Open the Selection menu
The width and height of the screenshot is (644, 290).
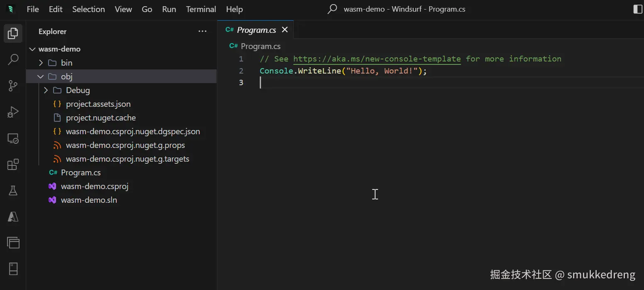click(x=88, y=9)
